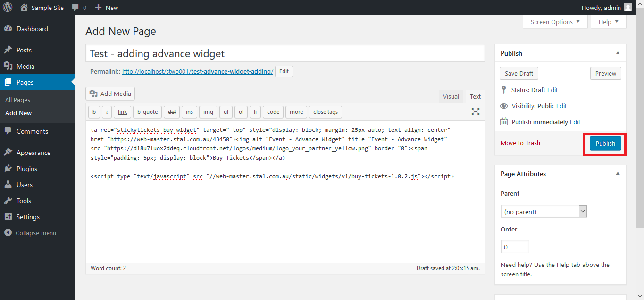Click the WordPress logo icon

[8, 8]
